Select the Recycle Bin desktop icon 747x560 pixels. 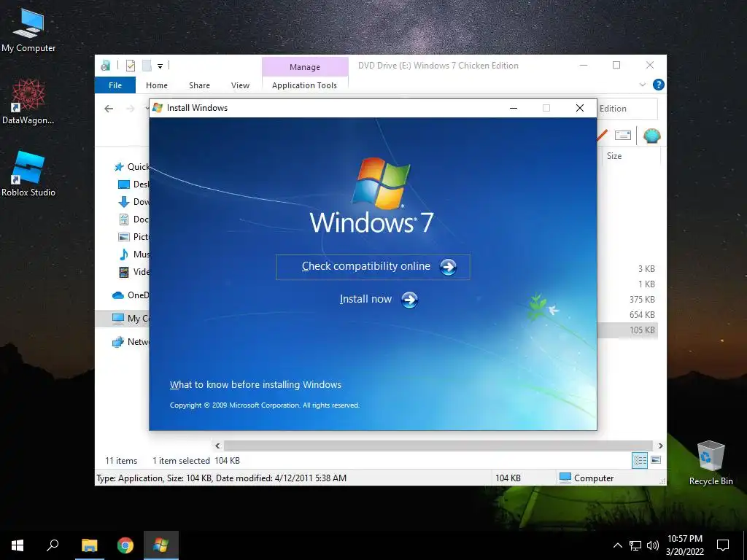pos(711,463)
